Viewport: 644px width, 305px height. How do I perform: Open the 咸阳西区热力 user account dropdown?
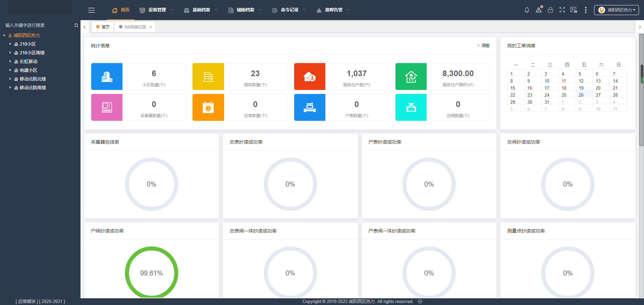click(x=616, y=10)
